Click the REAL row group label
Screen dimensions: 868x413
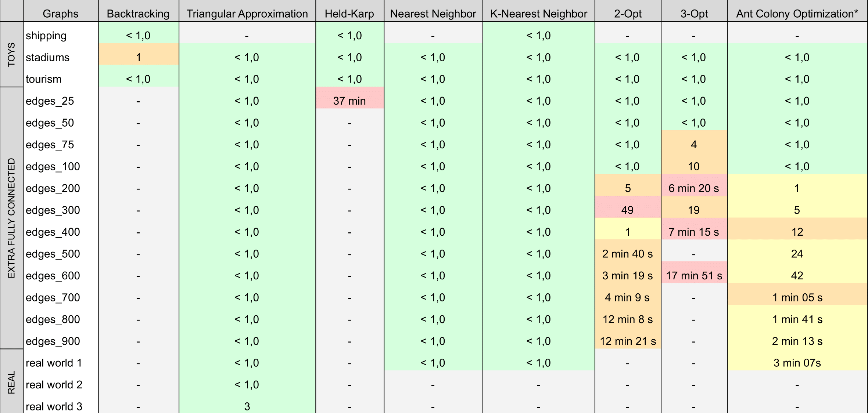click(11, 382)
